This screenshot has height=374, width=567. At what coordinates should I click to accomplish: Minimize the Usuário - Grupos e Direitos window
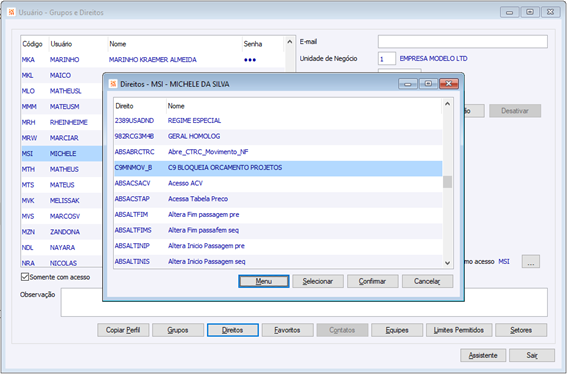510,12
